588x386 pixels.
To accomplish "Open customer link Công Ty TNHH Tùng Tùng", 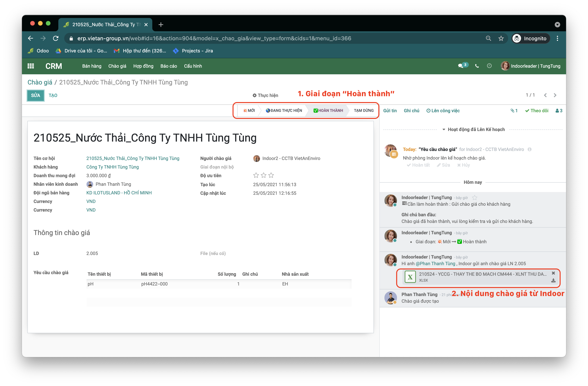I will click(x=112, y=167).
